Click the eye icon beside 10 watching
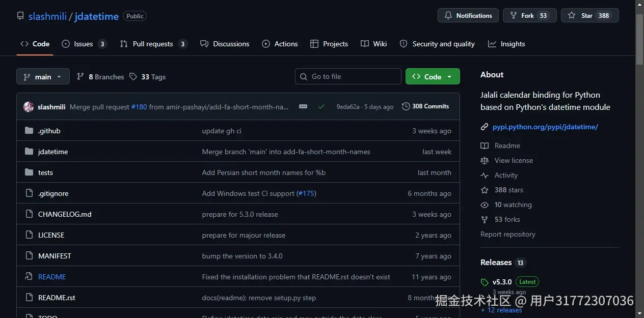Image resolution: width=644 pixels, height=318 pixels. [x=485, y=205]
